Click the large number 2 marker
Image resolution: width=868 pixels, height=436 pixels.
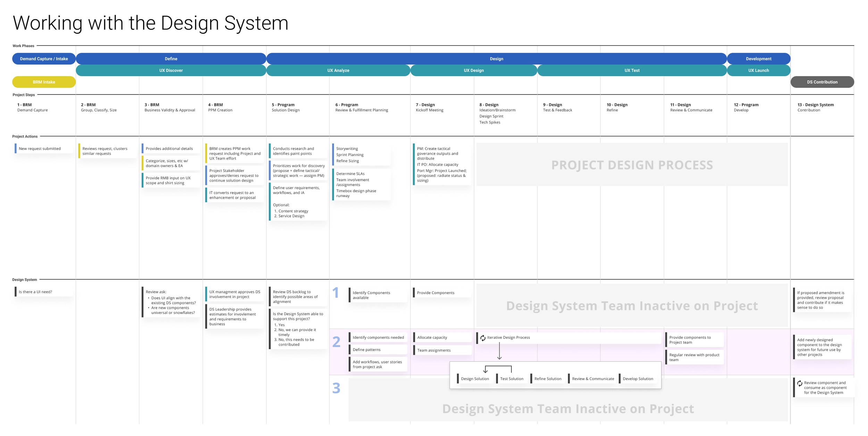[x=336, y=342]
